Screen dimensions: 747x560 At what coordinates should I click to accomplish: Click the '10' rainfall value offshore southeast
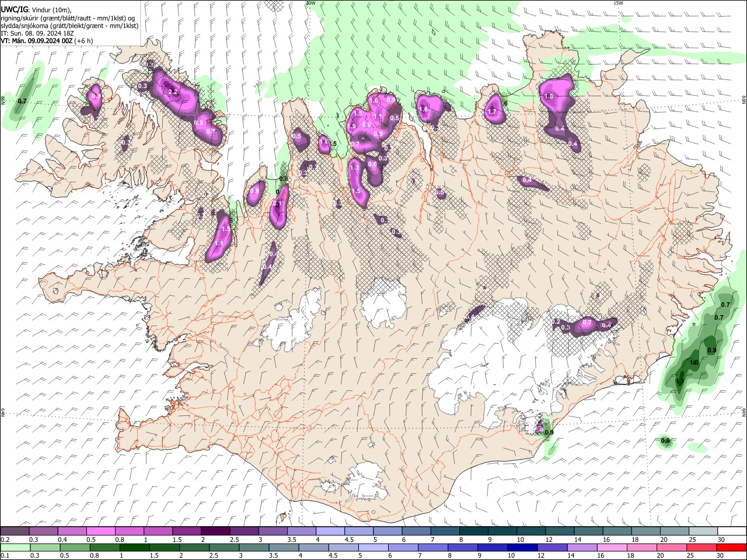[694, 362]
